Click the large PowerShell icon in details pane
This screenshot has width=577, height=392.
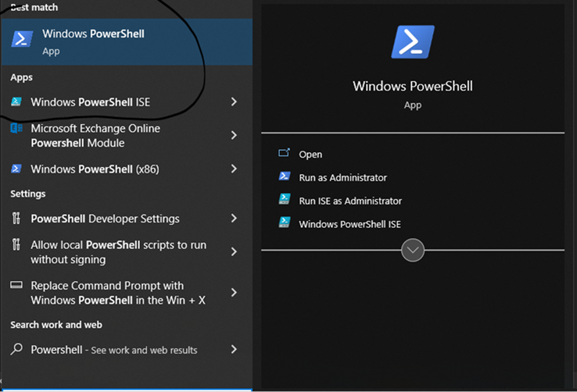pos(412,42)
